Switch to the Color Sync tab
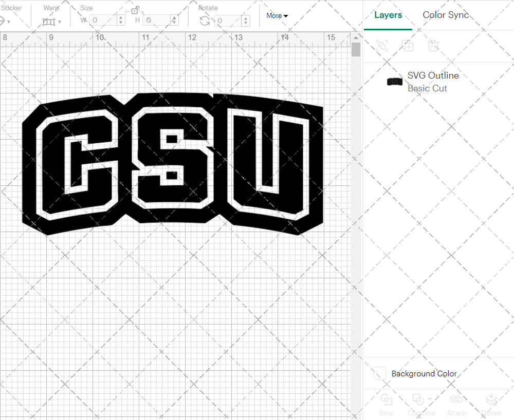The height and width of the screenshot is (420, 514). pyautogui.click(x=445, y=15)
